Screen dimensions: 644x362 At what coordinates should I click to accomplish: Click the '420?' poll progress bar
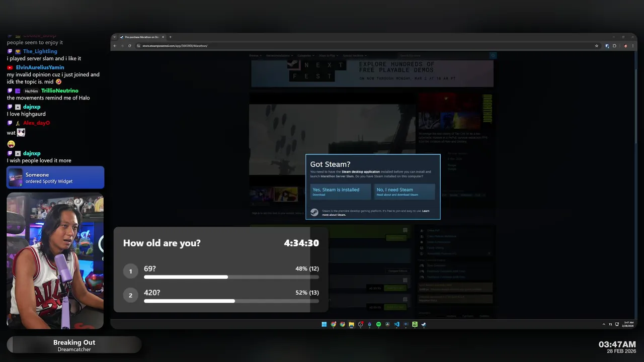pyautogui.click(x=231, y=301)
